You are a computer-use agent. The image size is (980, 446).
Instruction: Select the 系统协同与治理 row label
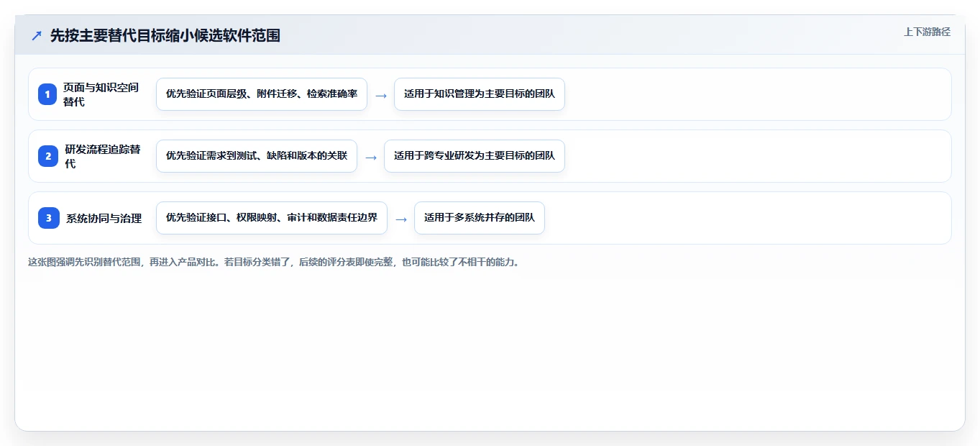[104, 218]
